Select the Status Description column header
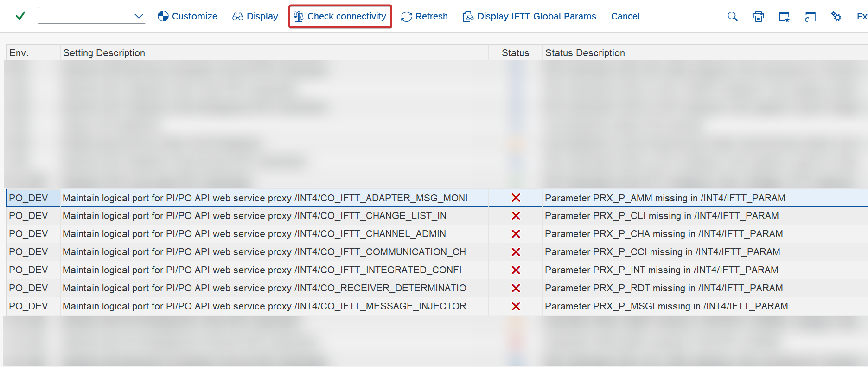 (705, 53)
